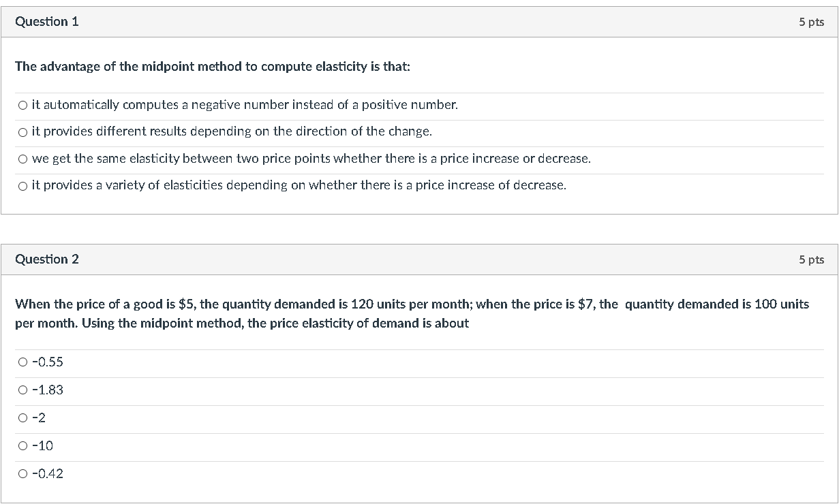Screen dimensions: 839x504
Task: Click the Question 1 header
Action: pyautogui.click(x=46, y=21)
